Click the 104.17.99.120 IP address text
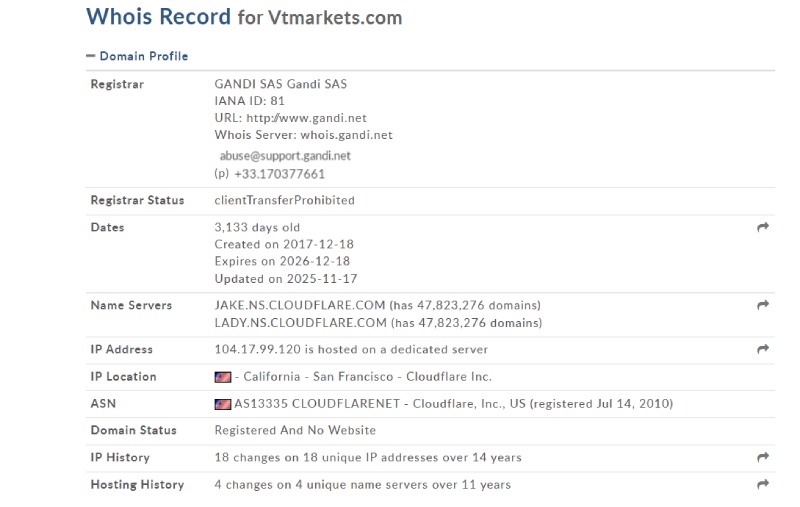 [258, 349]
